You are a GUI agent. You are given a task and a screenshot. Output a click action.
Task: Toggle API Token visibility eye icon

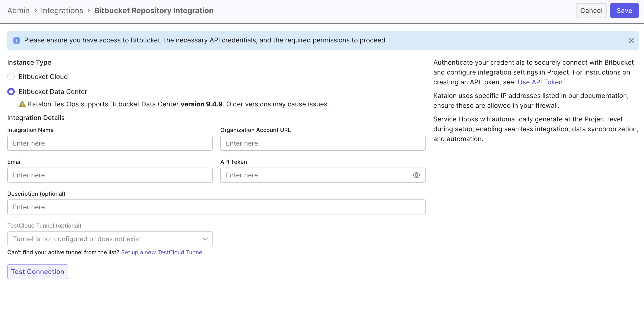[x=416, y=175]
